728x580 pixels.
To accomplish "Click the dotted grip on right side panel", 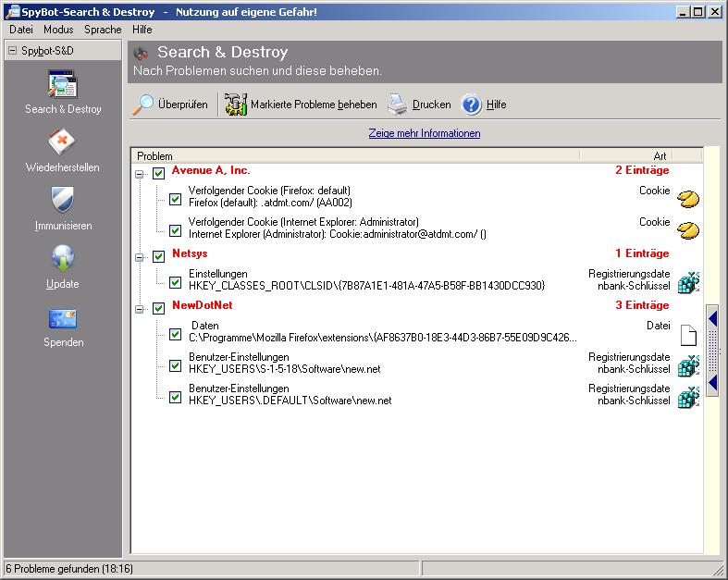I will tap(712, 352).
